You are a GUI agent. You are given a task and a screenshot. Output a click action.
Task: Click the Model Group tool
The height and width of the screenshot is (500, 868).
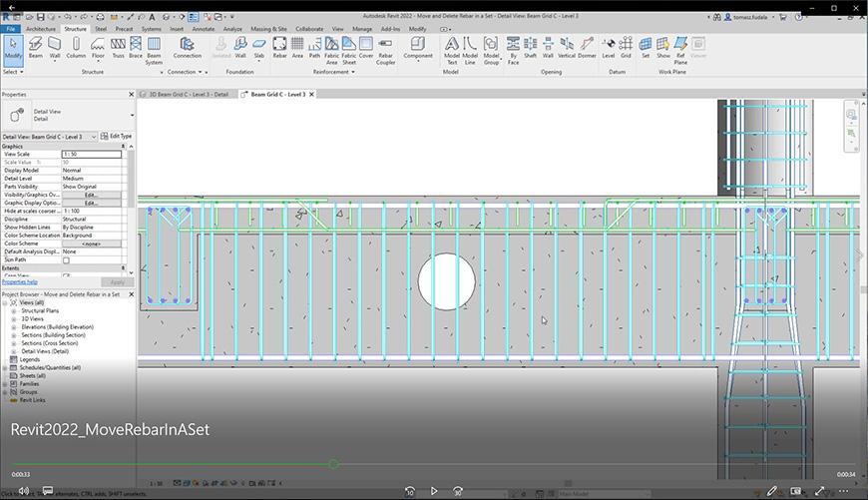(x=491, y=51)
